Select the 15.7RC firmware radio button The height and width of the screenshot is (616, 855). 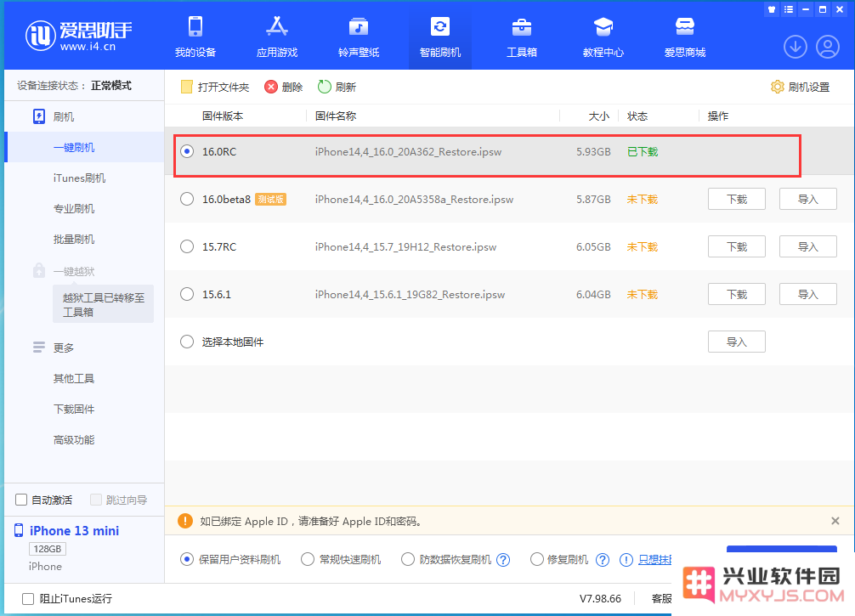187,246
